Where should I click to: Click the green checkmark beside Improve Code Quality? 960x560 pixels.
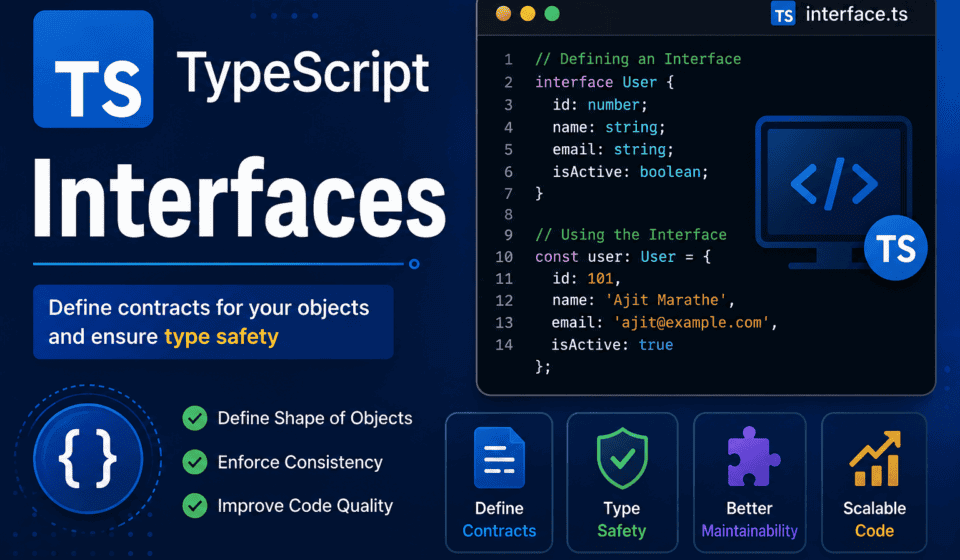click(x=195, y=506)
